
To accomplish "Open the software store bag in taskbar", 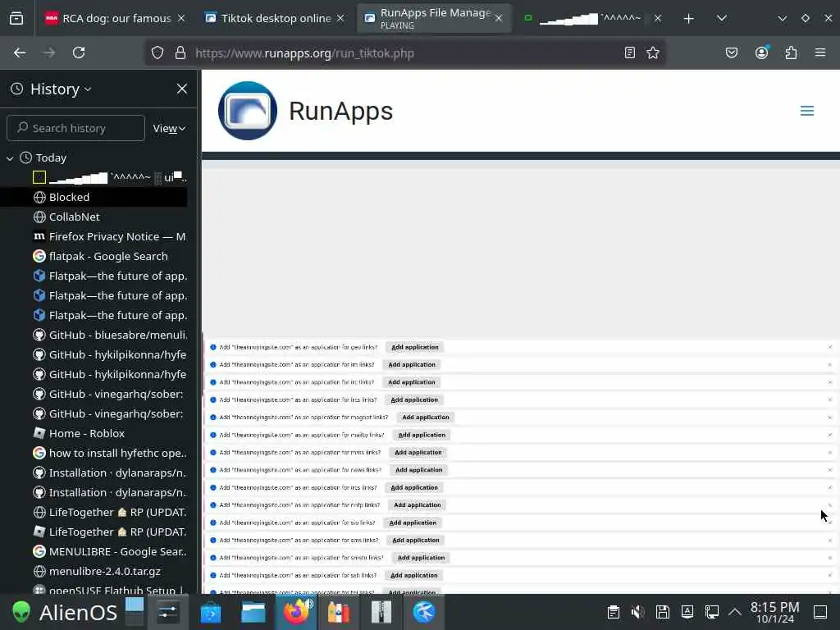I will 211,612.
